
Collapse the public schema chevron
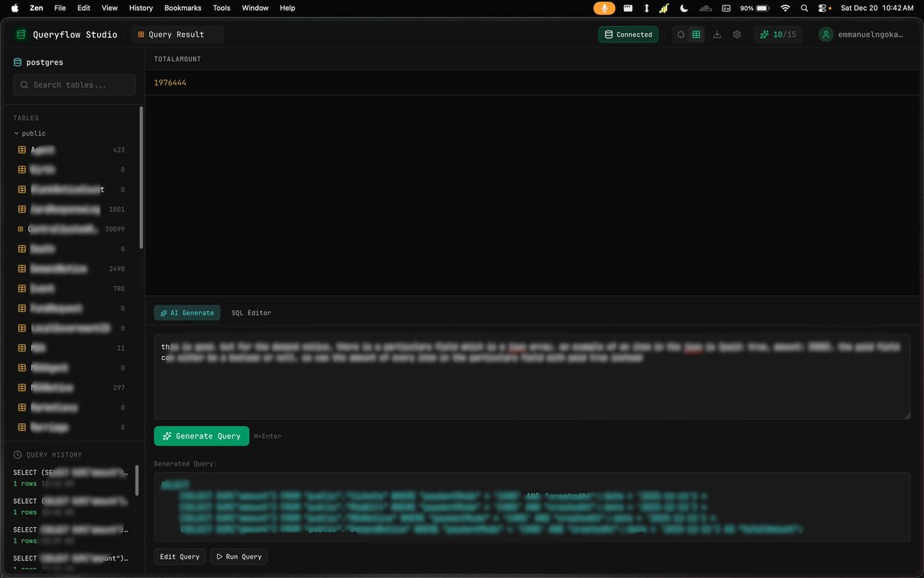(x=16, y=133)
